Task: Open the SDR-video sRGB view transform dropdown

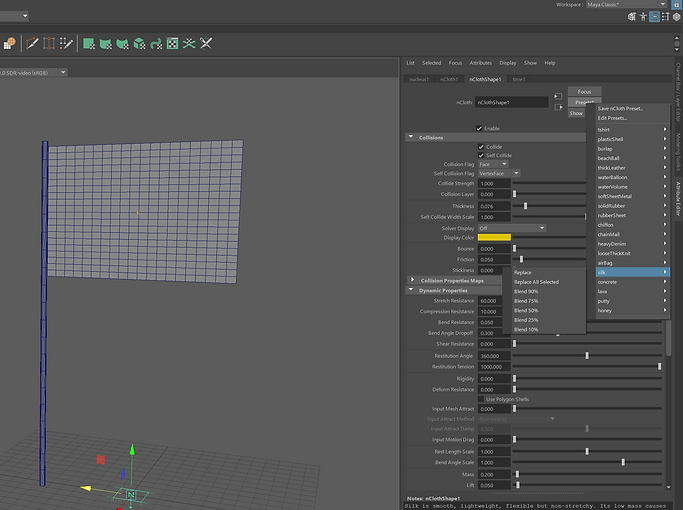Action: click(32, 72)
